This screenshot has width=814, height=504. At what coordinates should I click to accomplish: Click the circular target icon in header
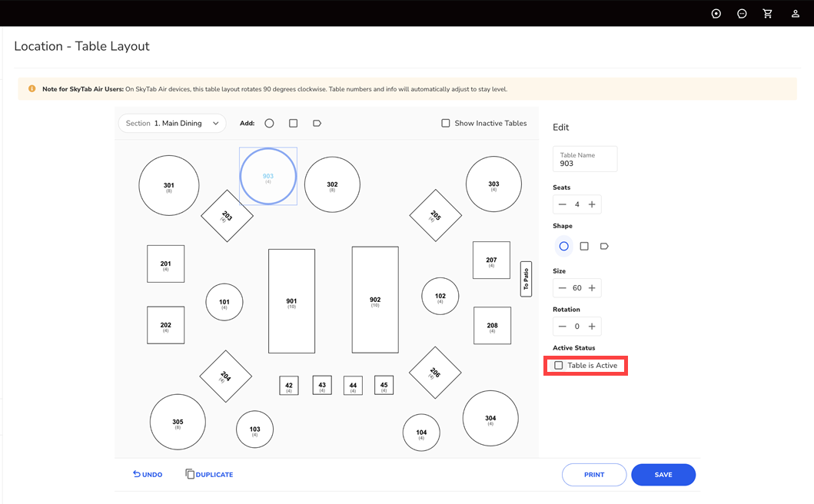[716, 14]
